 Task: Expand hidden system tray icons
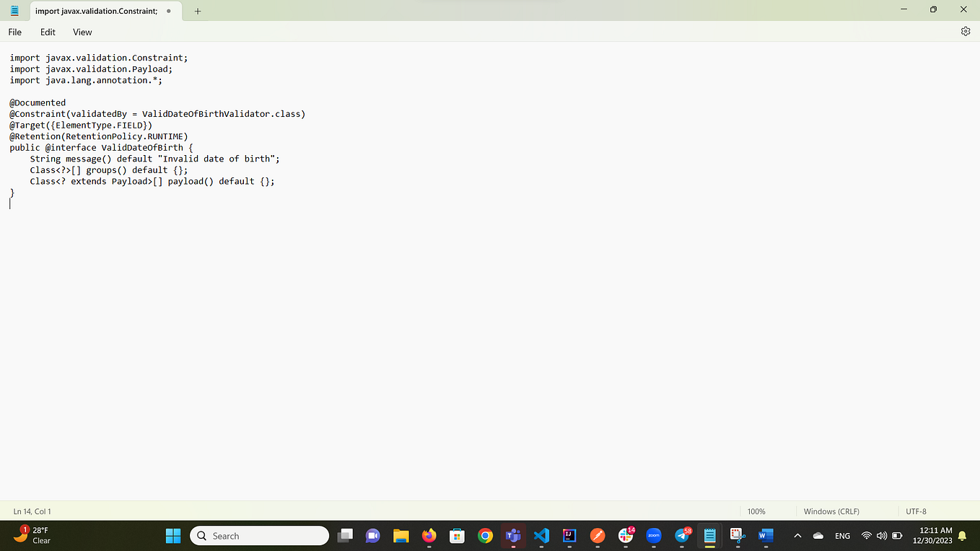click(797, 536)
